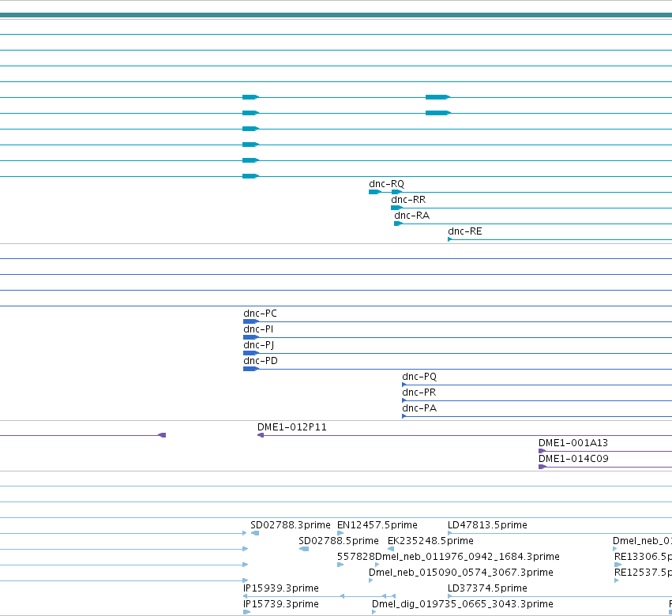Select the SD02788.3prime EST label
This screenshot has width=672, height=616.
290,525
